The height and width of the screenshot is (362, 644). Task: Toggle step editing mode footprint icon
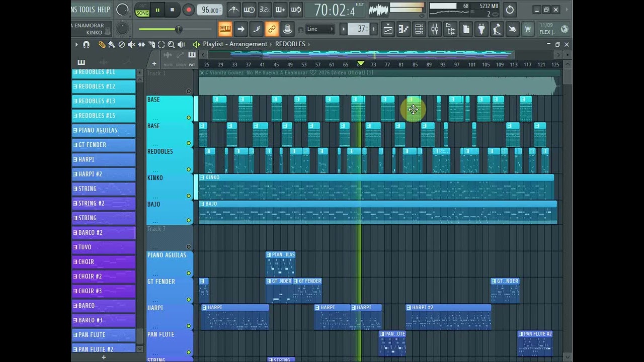pyautogui.click(x=256, y=29)
